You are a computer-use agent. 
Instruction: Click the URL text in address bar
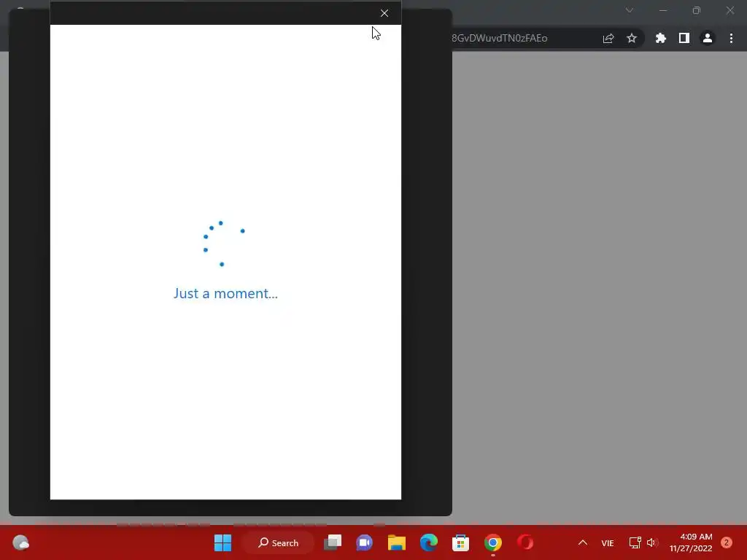click(x=499, y=38)
